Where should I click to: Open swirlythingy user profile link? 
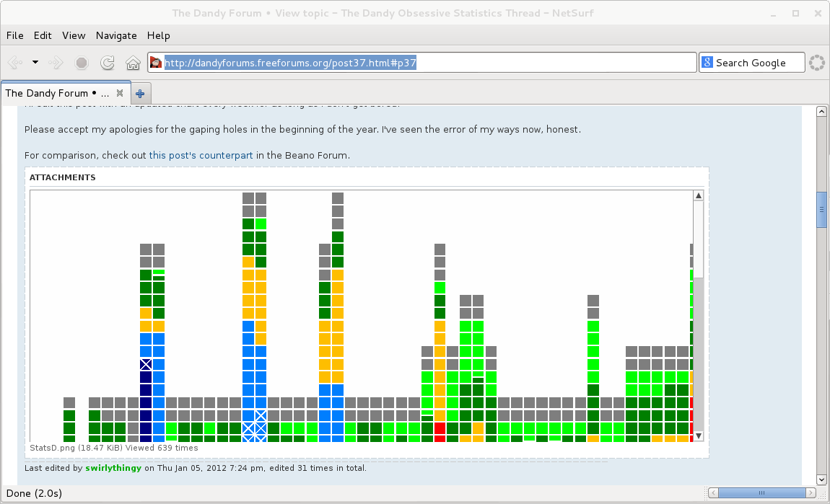pyautogui.click(x=113, y=468)
